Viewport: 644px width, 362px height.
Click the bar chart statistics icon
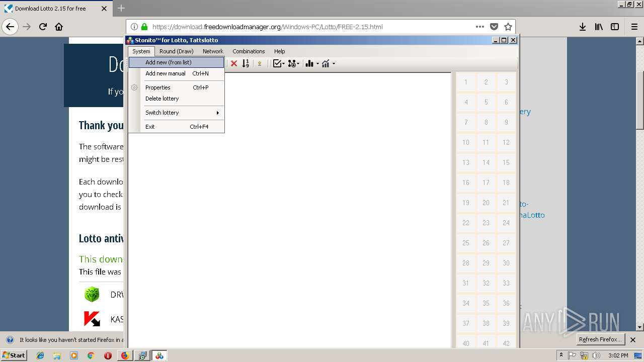click(309, 63)
